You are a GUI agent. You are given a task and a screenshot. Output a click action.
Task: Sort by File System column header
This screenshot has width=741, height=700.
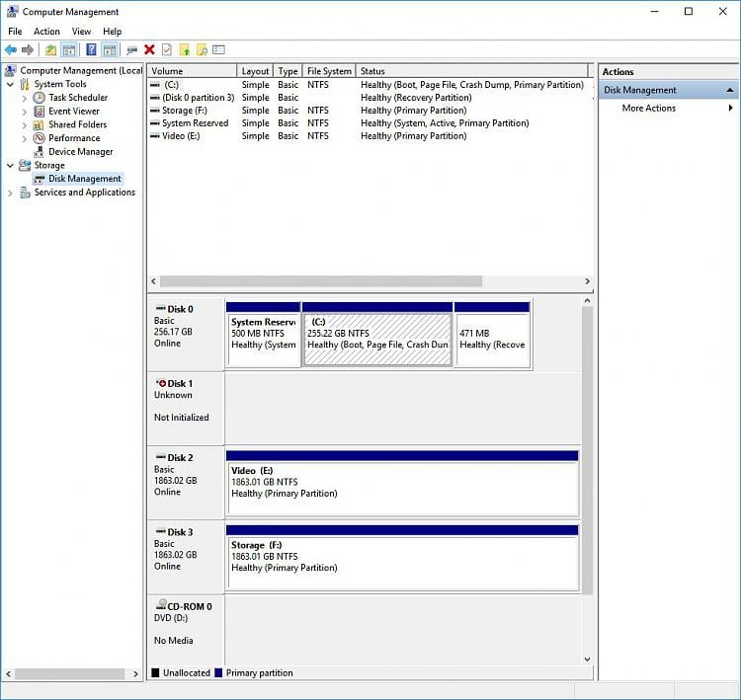329,71
